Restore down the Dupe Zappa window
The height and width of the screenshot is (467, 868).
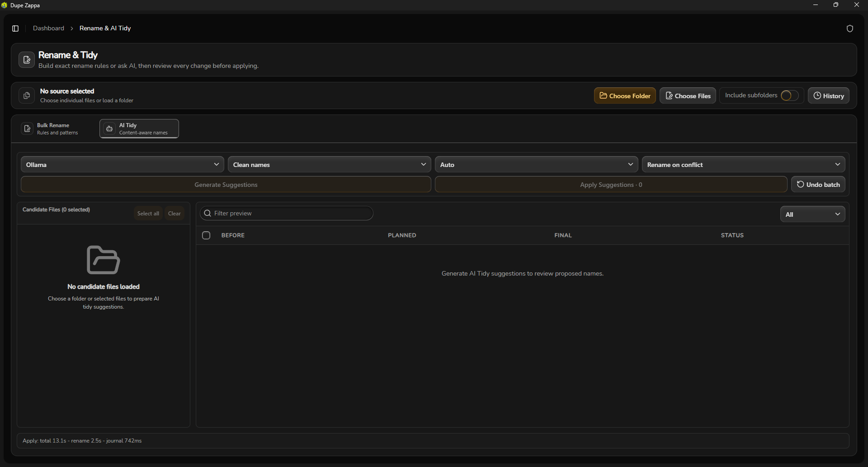[x=836, y=5]
